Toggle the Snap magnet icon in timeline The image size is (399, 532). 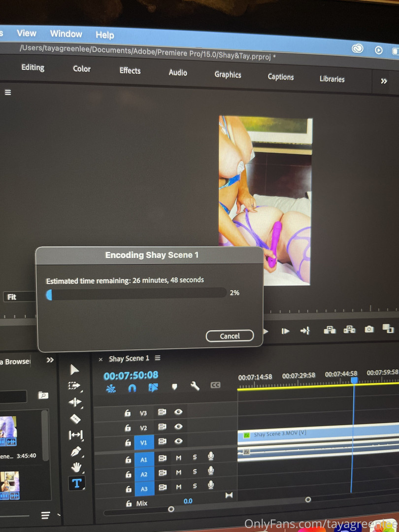coord(132,388)
